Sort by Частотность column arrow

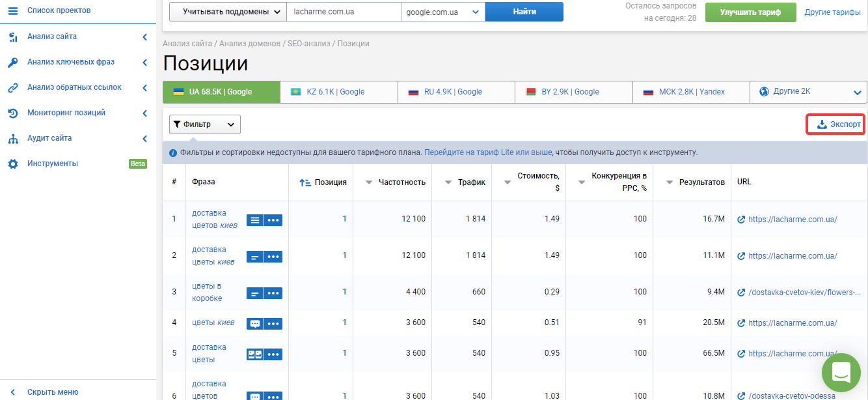369,183
